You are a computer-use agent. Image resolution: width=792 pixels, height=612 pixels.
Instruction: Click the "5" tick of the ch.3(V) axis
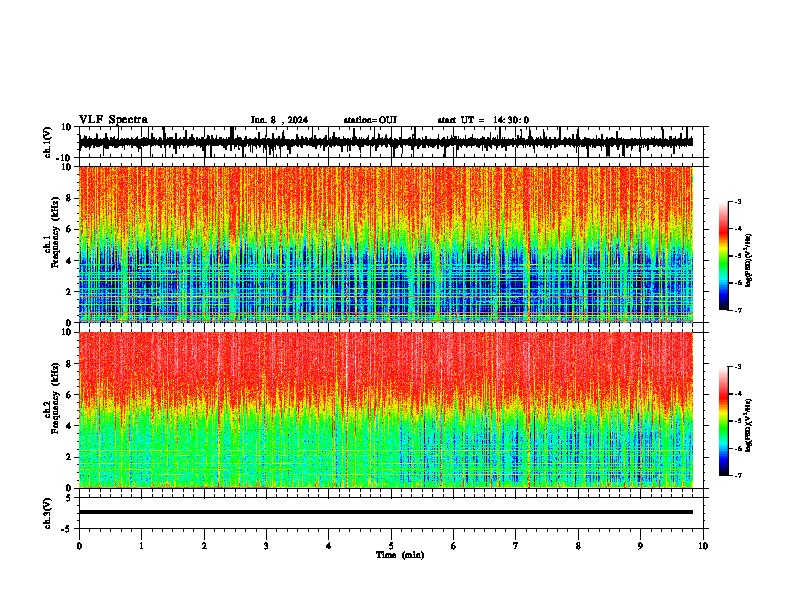[69, 497]
